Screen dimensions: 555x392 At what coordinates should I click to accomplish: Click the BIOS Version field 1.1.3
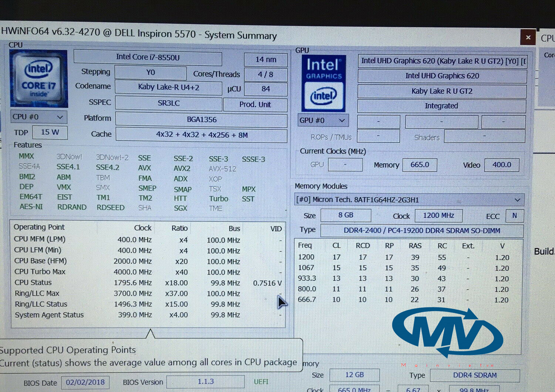click(205, 382)
